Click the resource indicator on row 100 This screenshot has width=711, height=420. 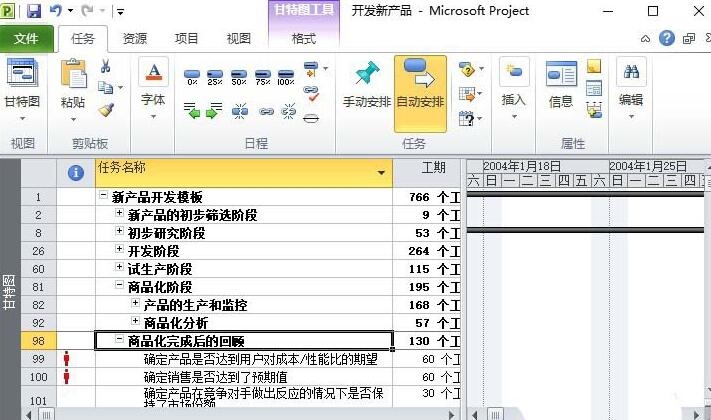67,376
